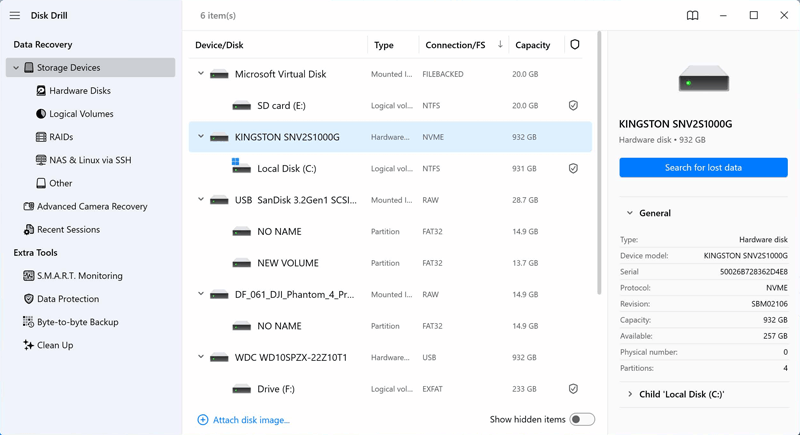Screen dimensions: 800x435
Task: Click Search for lost data button
Action: (x=703, y=168)
